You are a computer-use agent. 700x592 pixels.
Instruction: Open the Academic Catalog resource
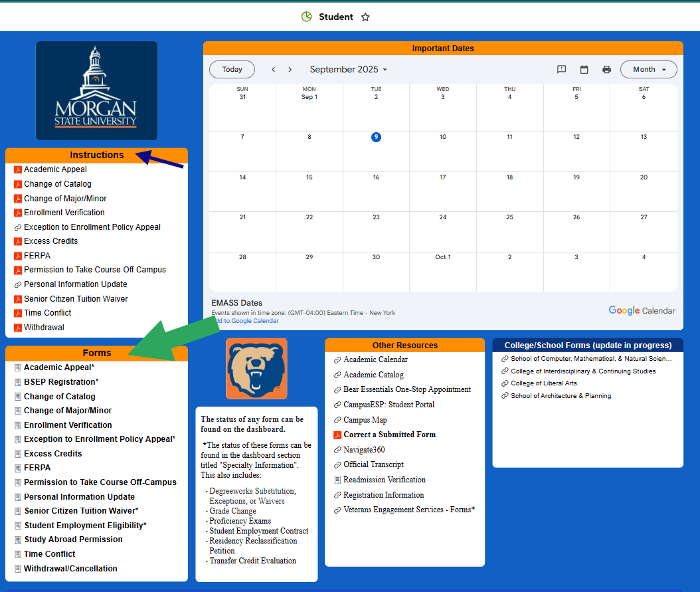[374, 375]
